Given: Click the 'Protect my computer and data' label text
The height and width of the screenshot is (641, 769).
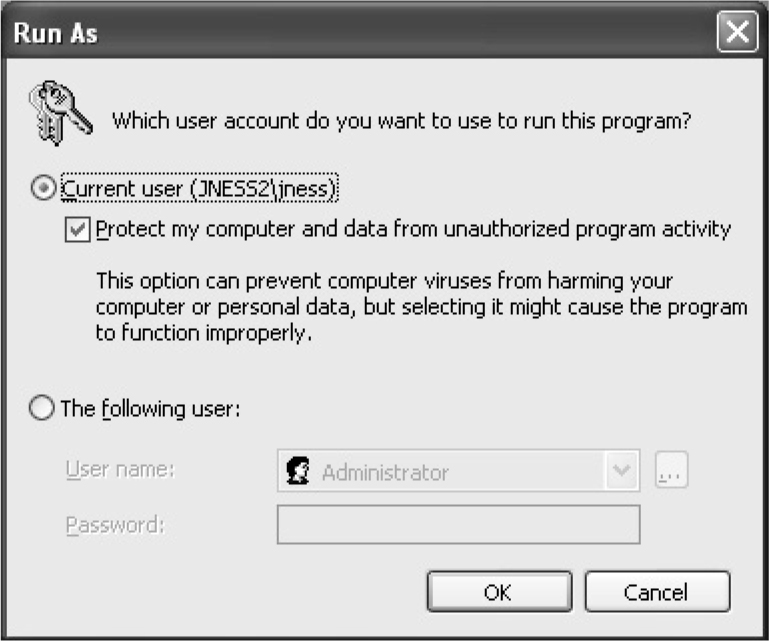Looking at the screenshot, I should 414,229.
